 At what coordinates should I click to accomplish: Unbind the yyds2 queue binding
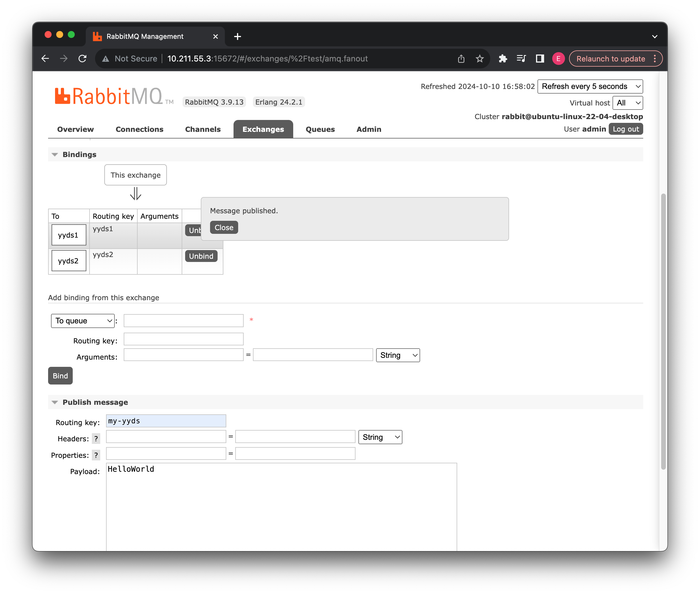[201, 256]
